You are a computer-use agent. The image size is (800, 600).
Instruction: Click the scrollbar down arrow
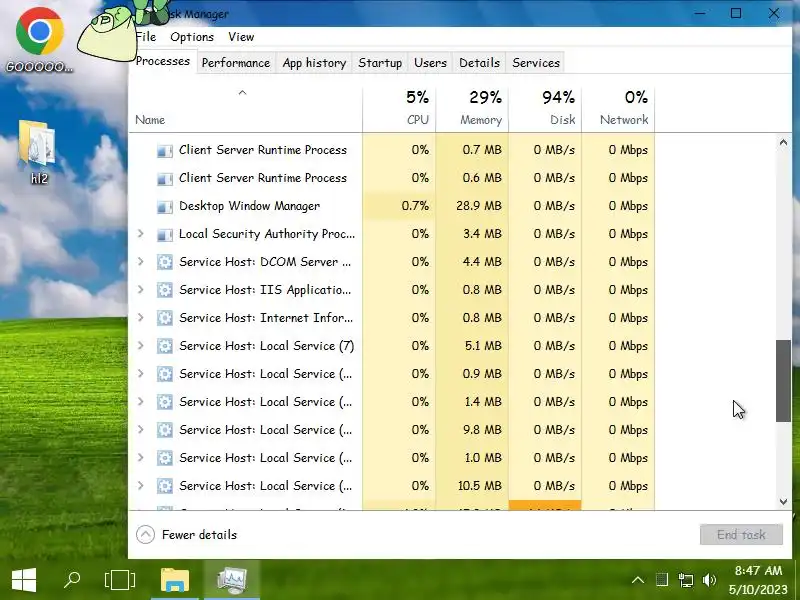coord(783,502)
